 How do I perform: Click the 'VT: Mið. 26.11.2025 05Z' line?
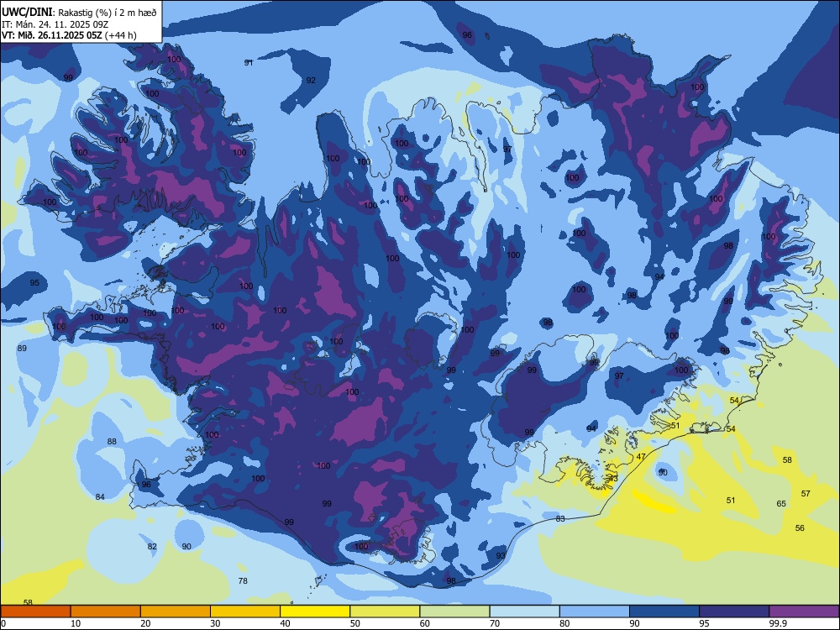click(x=52, y=35)
